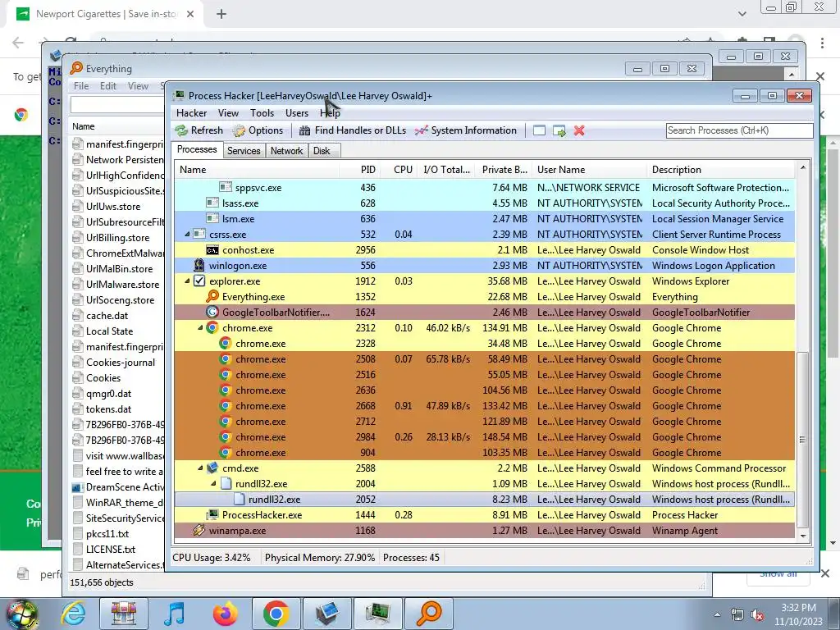Collapse the chrome.exe parent process tree

[x=200, y=327]
